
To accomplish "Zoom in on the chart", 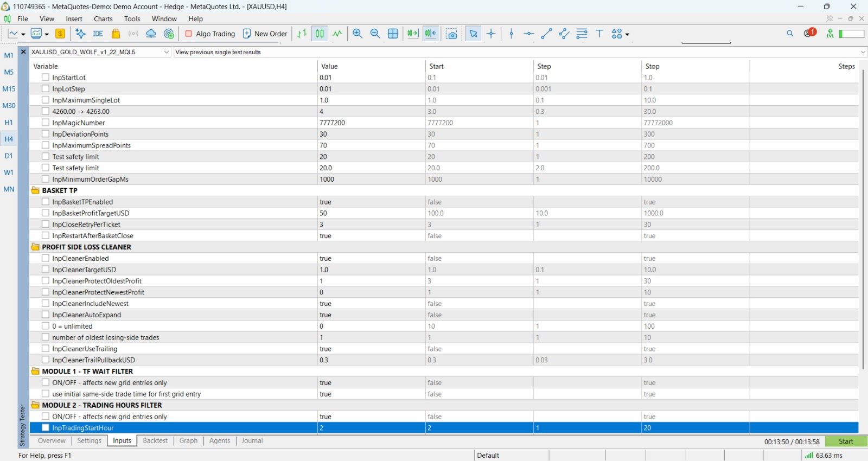I will click(x=358, y=34).
